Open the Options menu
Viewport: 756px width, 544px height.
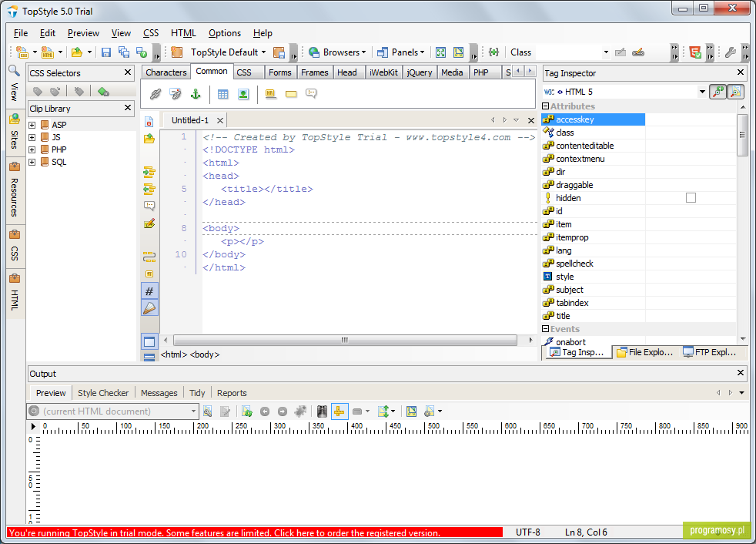(x=225, y=33)
